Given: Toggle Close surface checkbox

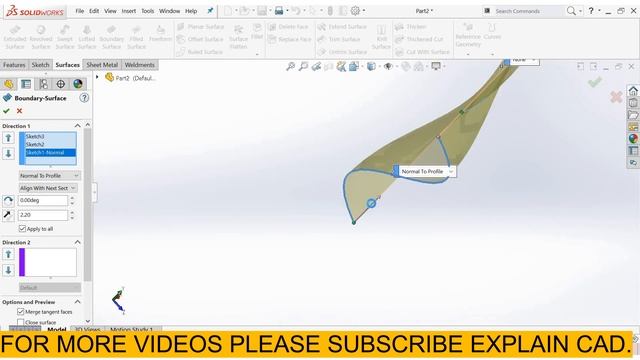Looking at the screenshot, I should [20, 322].
